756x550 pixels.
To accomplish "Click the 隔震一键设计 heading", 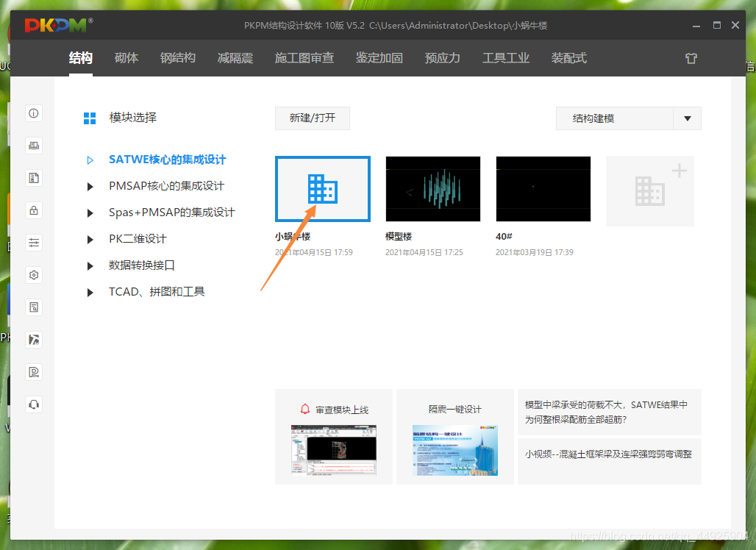I will tap(455, 410).
